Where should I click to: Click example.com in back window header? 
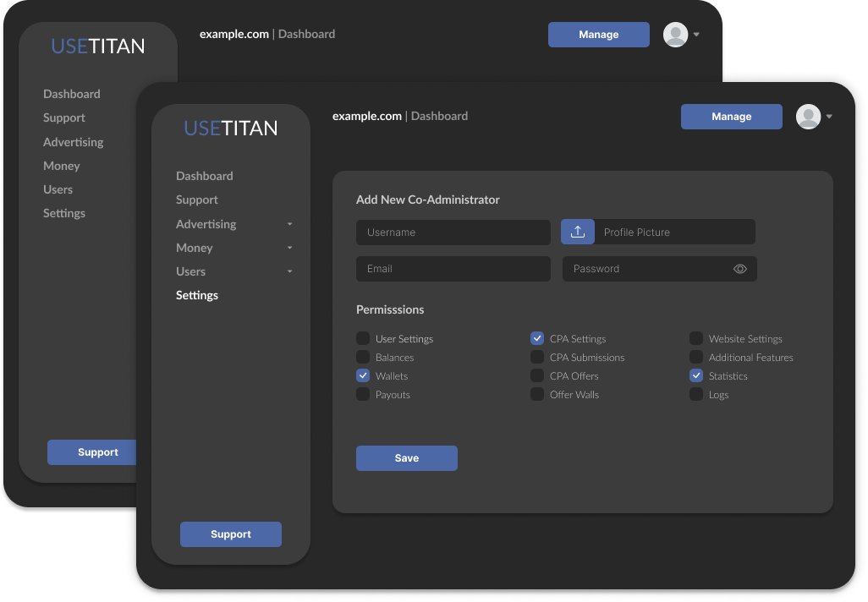(234, 35)
